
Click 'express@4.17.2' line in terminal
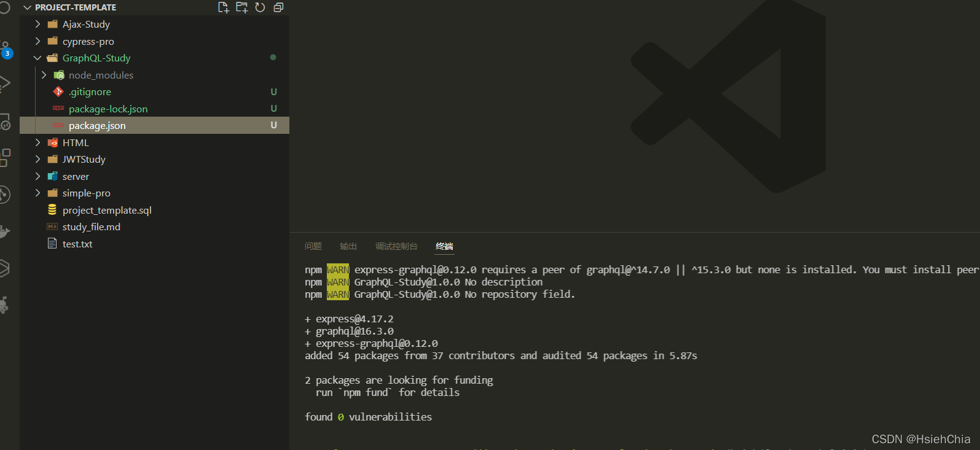coord(349,319)
